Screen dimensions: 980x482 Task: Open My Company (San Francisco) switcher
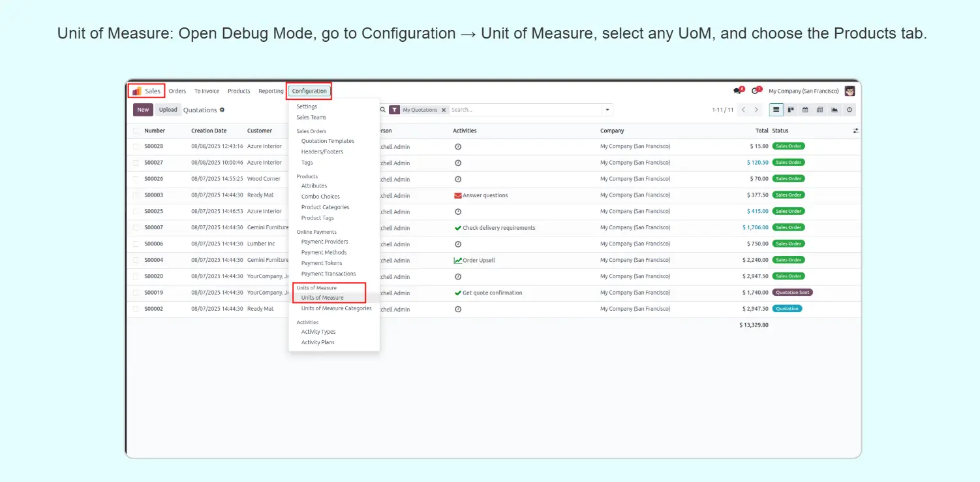tap(803, 91)
